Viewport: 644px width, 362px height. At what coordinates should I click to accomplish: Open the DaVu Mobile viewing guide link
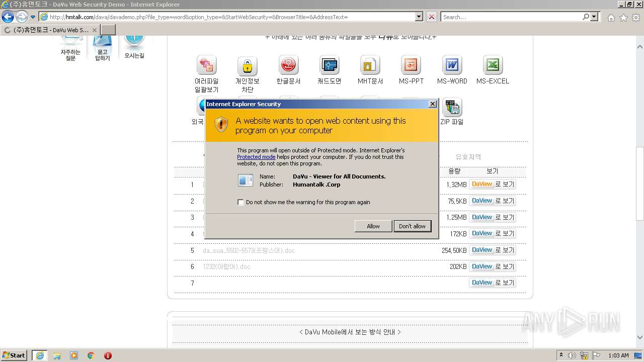pos(350,332)
